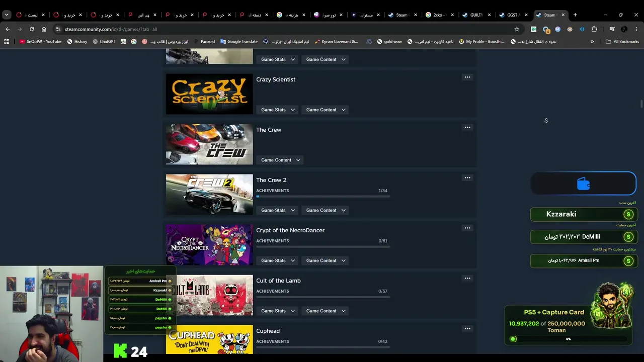Switch to the GGST browser tab
This screenshot has height=362, width=644.
(x=514, y=15)
